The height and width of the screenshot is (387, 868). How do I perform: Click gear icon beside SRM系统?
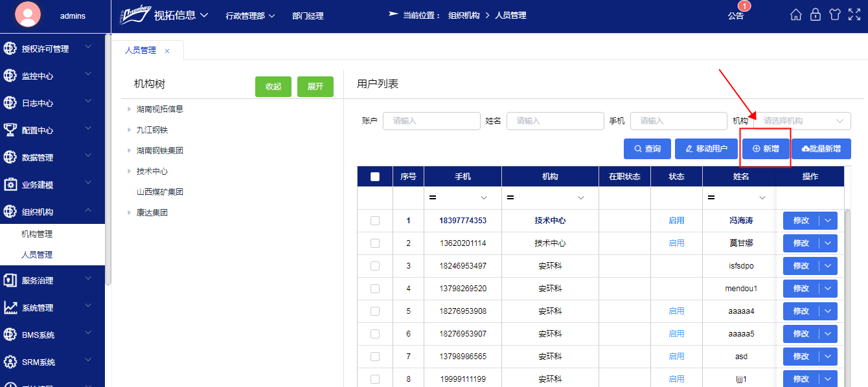click(x=10, y=362)
